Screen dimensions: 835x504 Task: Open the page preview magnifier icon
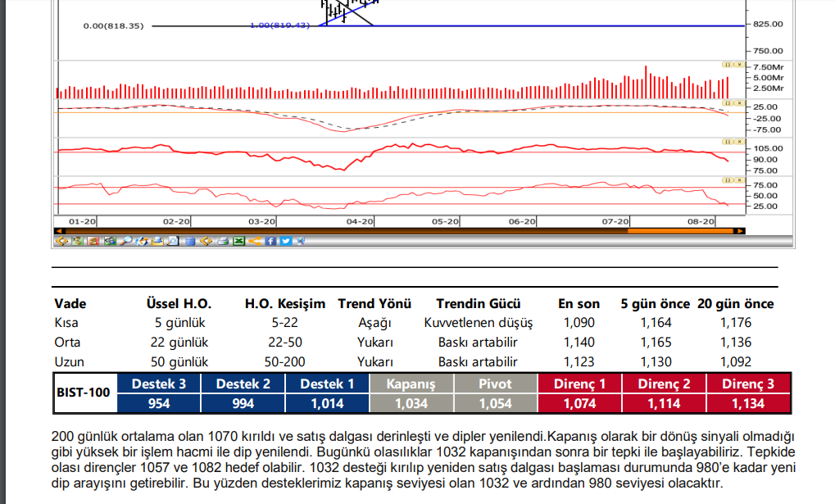(173, 241)
